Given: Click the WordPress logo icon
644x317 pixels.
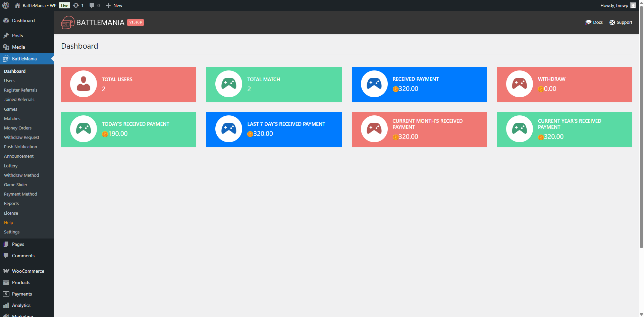Looking at the screenshot, I should pos(6,5).
